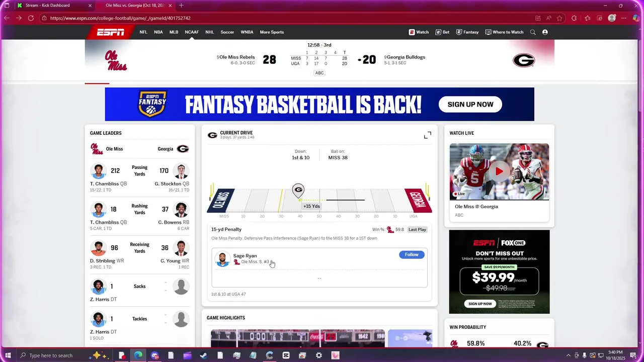Close the Stream - Kick Dashboard tab
Viewport: 644px width, 362px height.
point(90,6)
